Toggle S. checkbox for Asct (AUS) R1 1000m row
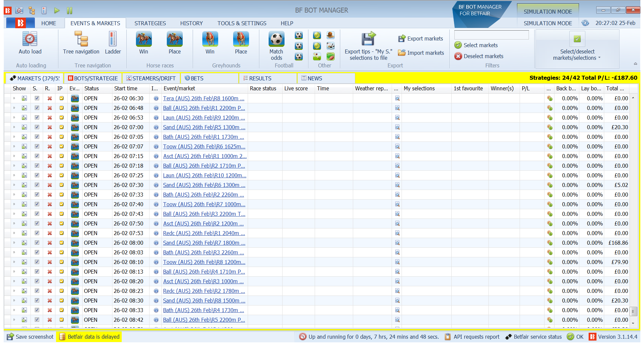The image size is (644, 346). (37, 156)
